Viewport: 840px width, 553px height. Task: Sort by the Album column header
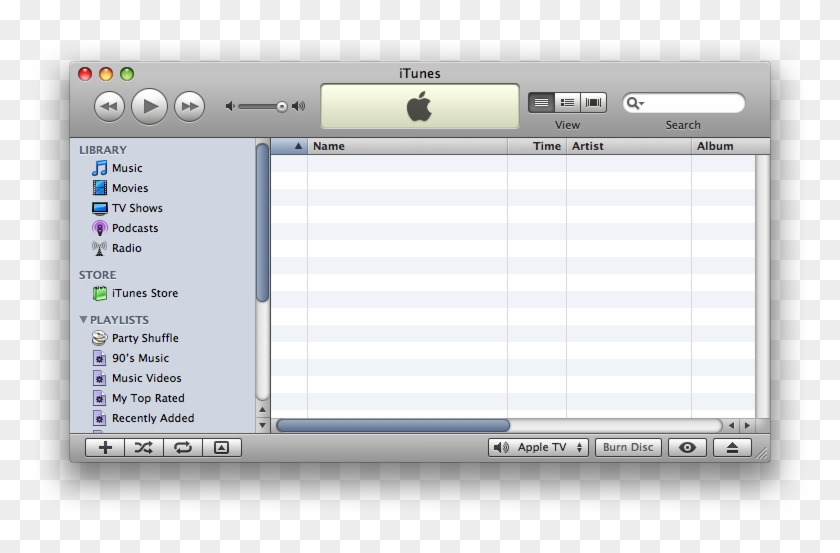[730, 146]
